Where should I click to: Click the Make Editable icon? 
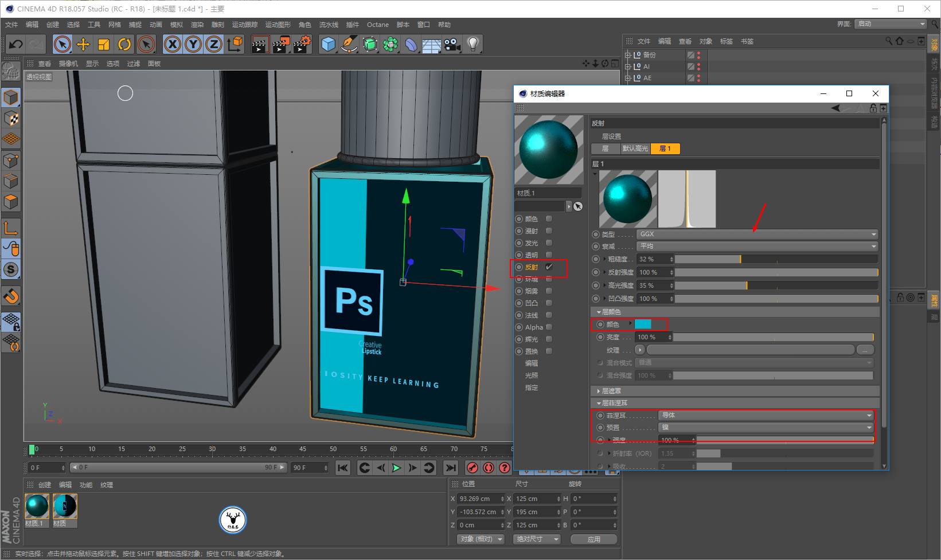(11, 71)
